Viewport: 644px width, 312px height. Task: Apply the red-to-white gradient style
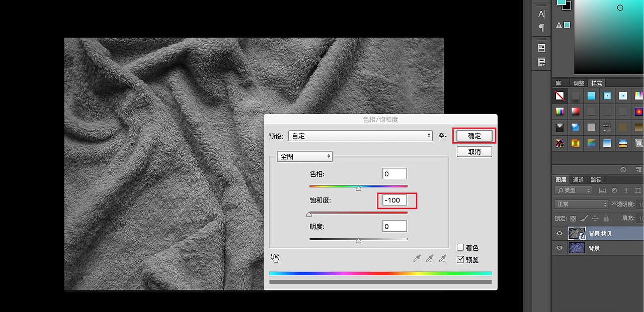point(576,112)
